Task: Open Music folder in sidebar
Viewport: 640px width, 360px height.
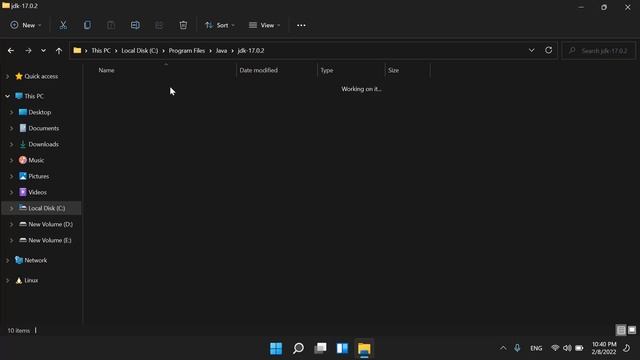Action: click(x=36, y=160)
